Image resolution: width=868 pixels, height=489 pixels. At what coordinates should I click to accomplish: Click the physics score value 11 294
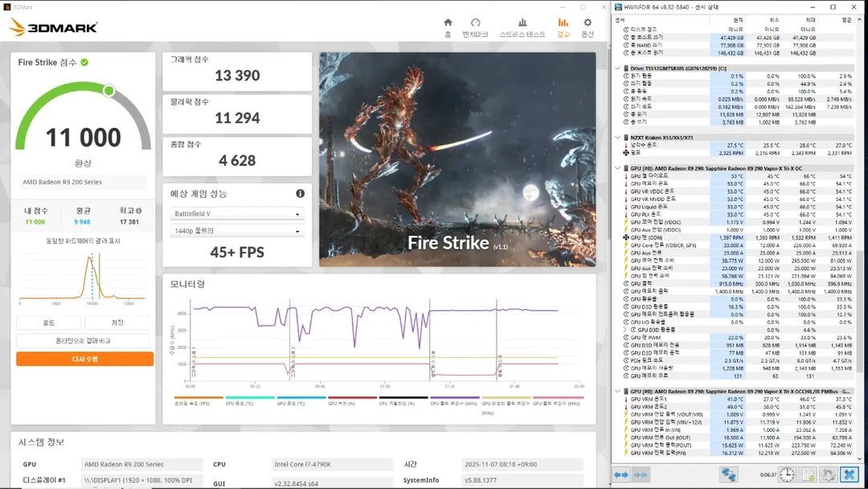click(237, 118)
